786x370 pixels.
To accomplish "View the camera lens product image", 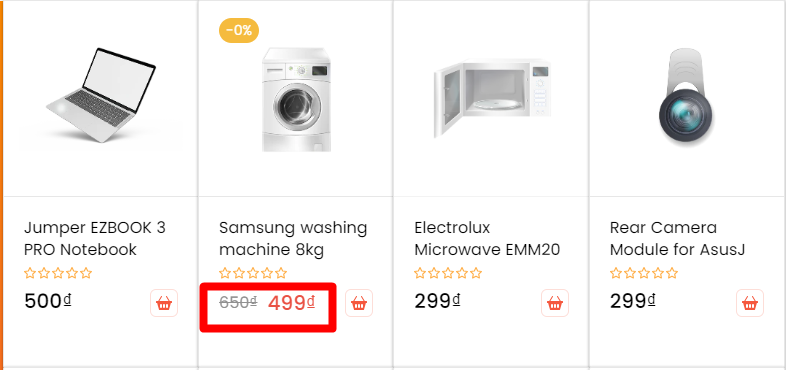I will (687, 97).
